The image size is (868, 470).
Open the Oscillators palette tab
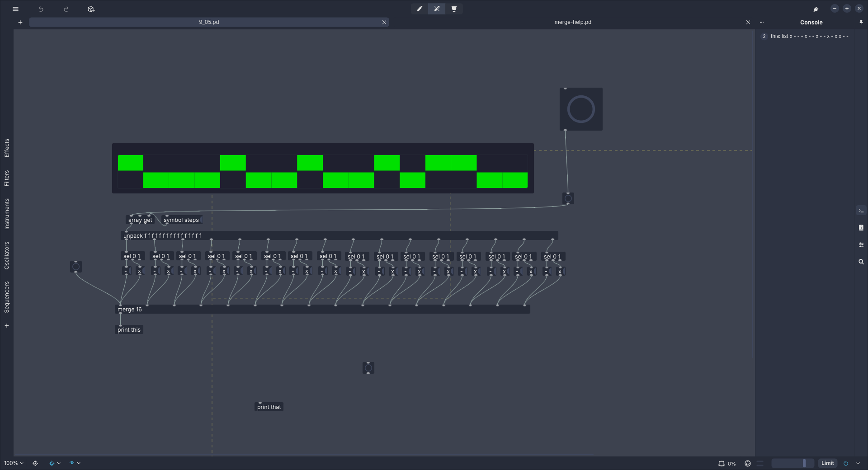[x=7, y=256]
